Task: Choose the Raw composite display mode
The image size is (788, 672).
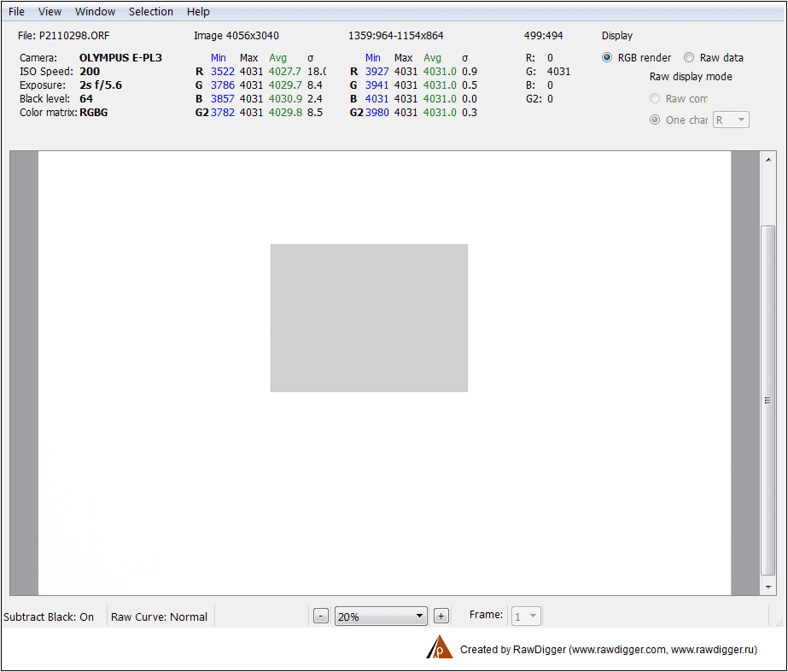Action: (656, 99)
